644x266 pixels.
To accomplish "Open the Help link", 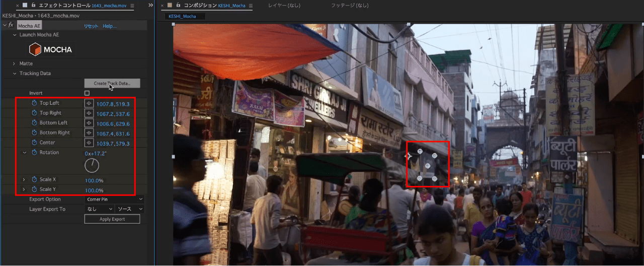I will click(x=109, y=26).
